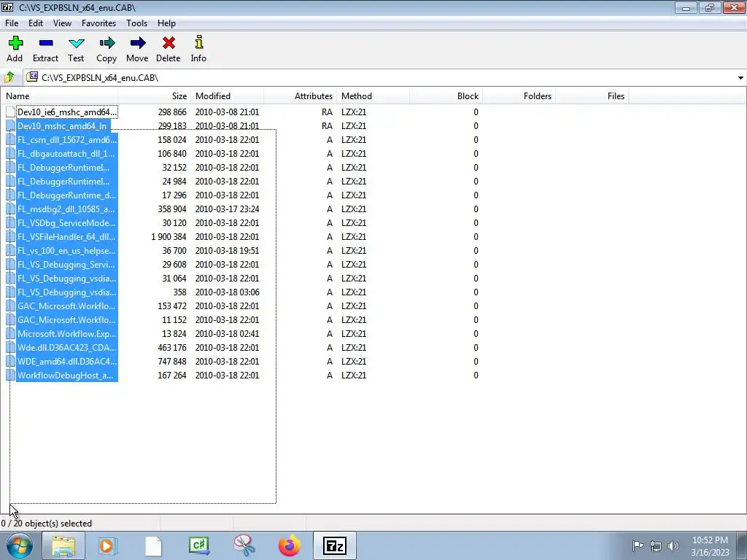The height and width of the screenshot is (560, 747).
Task: Click Action Center flag tray icon
Action: pos(638,545)
